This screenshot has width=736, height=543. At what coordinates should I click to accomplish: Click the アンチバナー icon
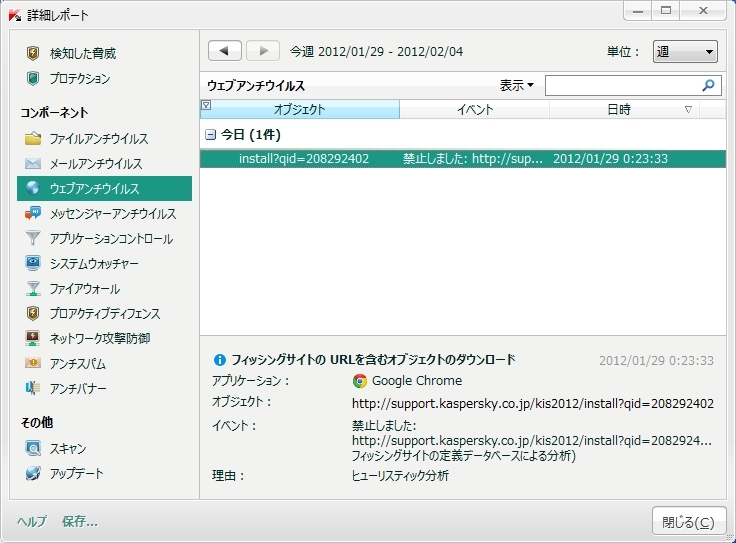(x=33, y=388)
